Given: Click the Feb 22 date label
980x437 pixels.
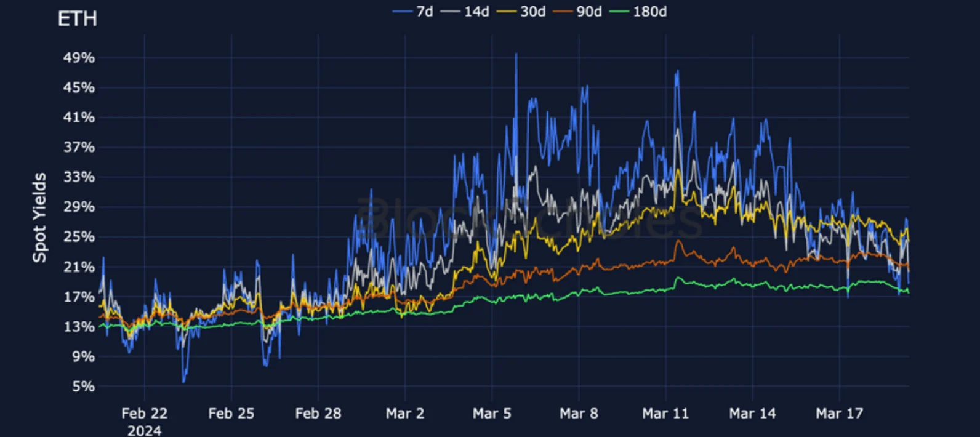Looking at the screenshot, I should 144,414.
